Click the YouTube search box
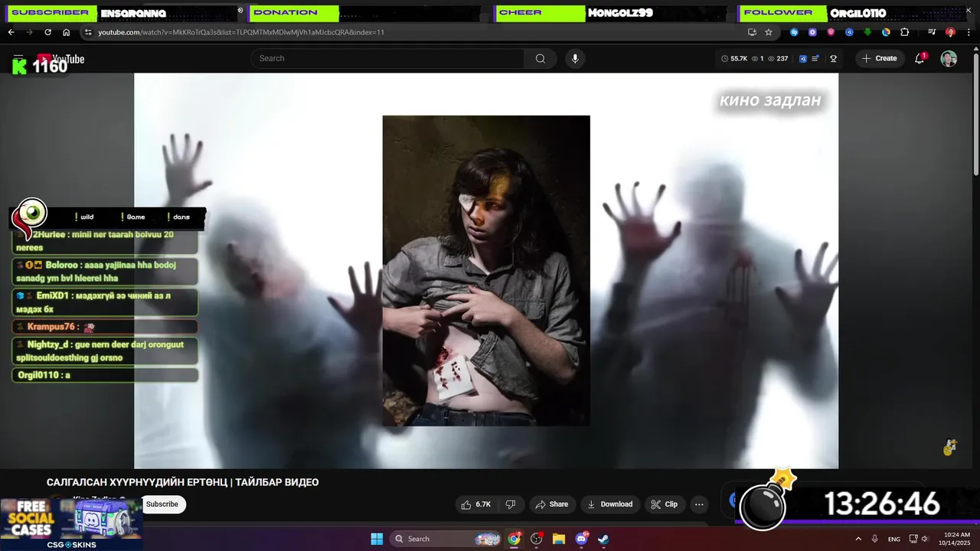The width and height of the screenshot is (980, 551). click(x=387, y=58)
